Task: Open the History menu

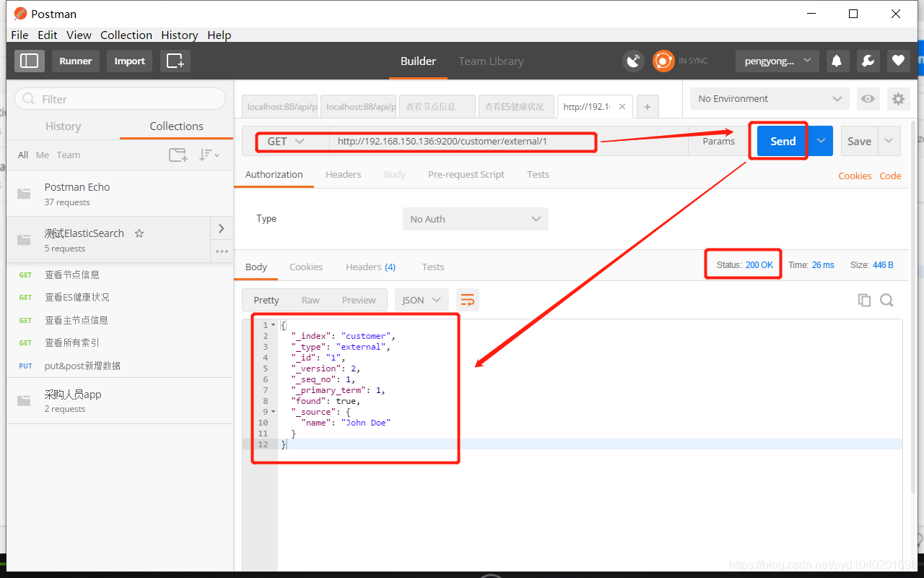Action: coord(180,35)
